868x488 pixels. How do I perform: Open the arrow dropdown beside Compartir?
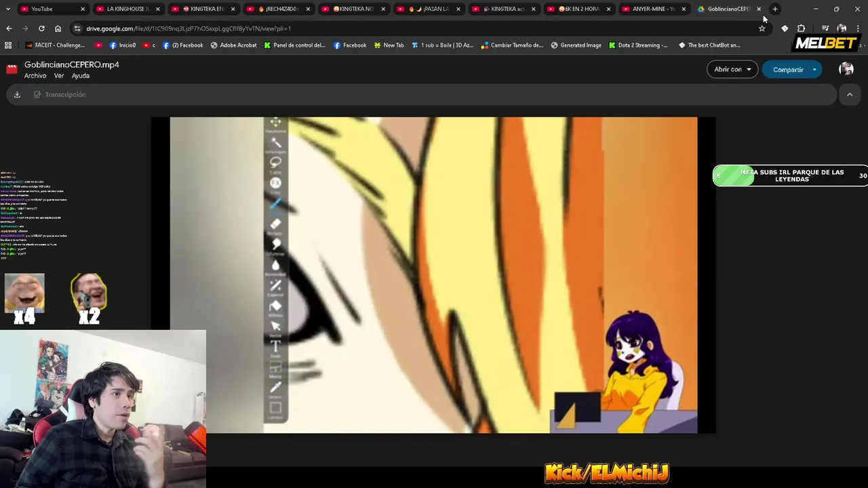point(814,69)
